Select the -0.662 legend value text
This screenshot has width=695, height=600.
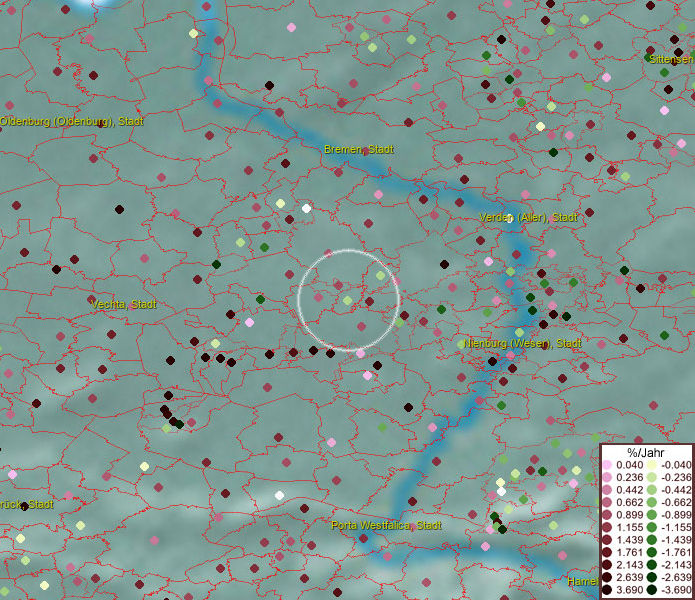click(x=676, y=503)
